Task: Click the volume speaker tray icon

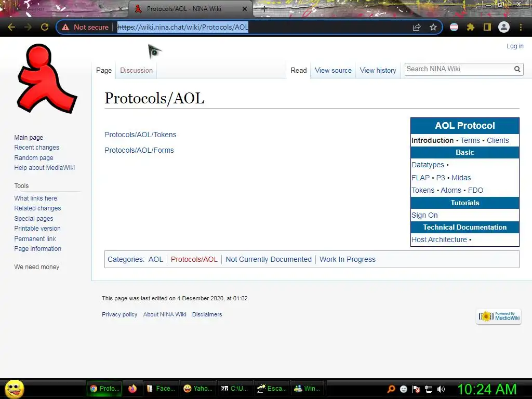Action: coord(441,389)
